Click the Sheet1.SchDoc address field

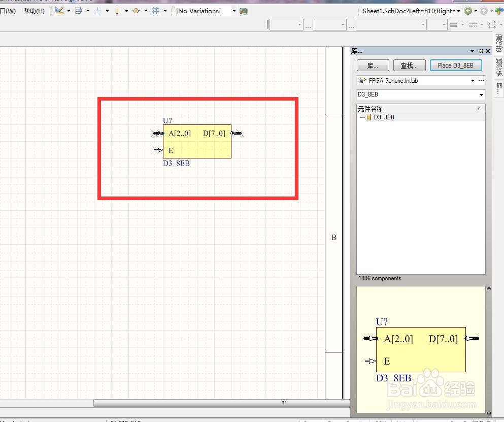click(x=411, y=11)
